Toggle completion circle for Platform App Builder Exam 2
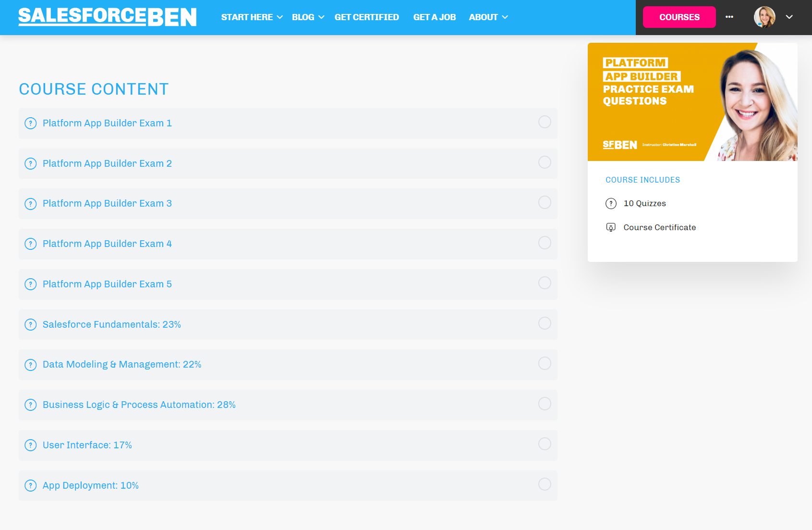Viewport: 812px width, 530px height. [545, 162]
